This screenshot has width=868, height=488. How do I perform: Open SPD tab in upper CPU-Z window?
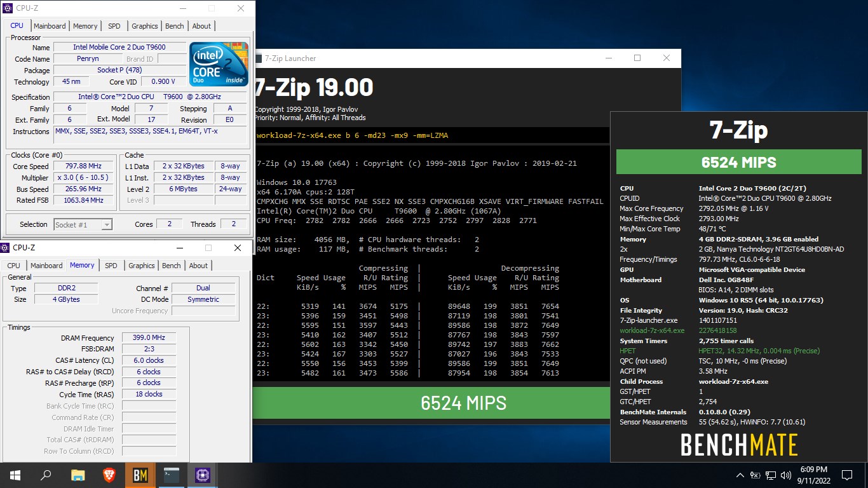click(114, 26)
